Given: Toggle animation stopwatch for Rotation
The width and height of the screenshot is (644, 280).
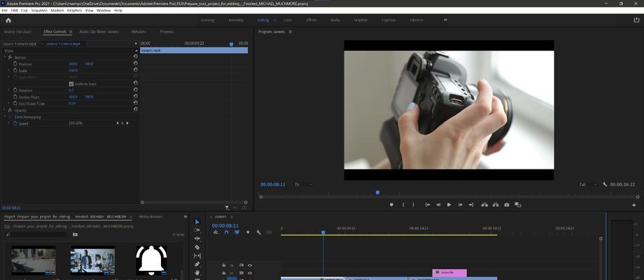Looking at the screenshot, I should pyautogui.click(x=15, y=90).
